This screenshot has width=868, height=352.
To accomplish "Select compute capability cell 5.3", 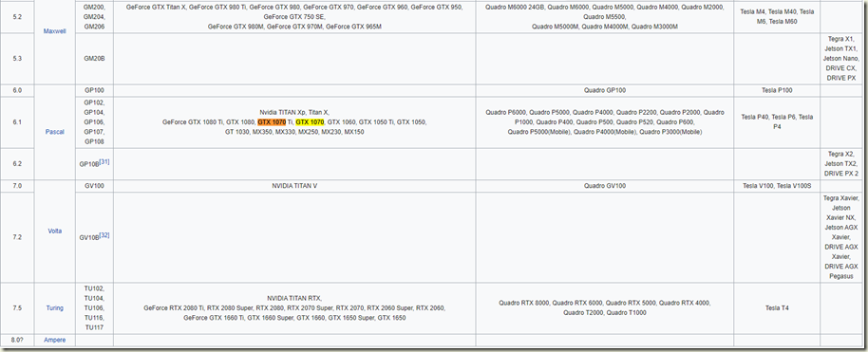I will (x=16, y=58).
